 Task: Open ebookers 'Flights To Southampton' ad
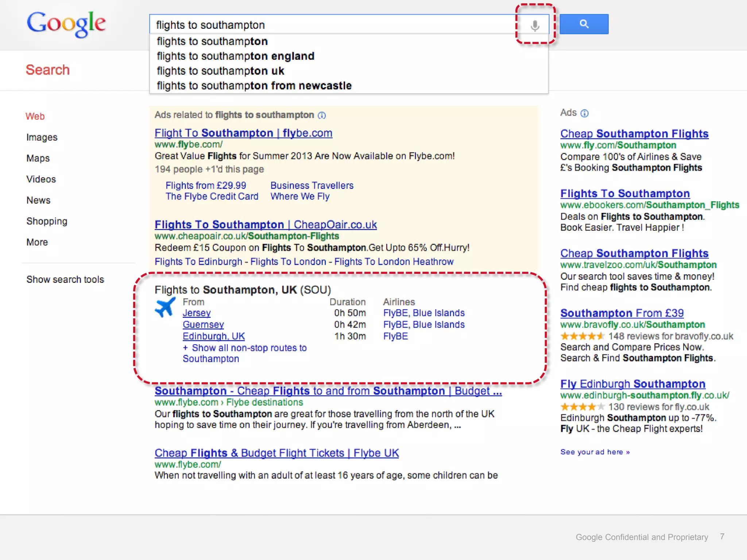pyautogui.click(x=625, y=194)
